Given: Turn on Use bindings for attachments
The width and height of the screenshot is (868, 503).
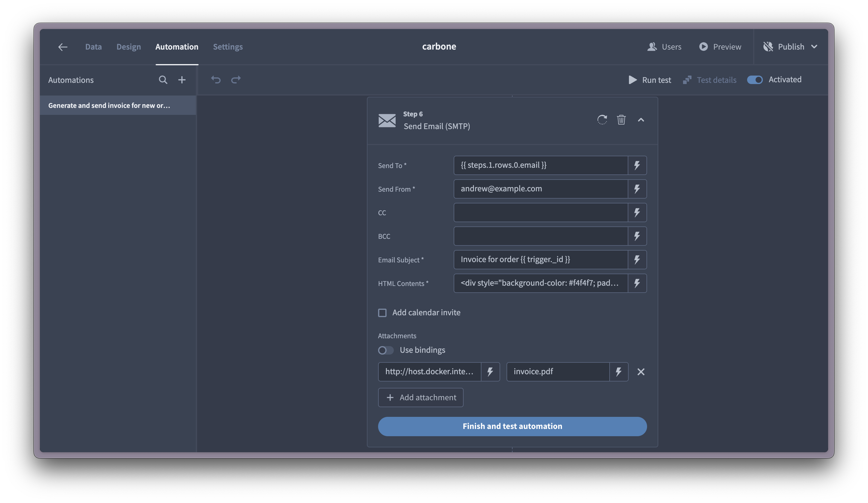Looking at the screenshot, I should [x=385, y=350].
